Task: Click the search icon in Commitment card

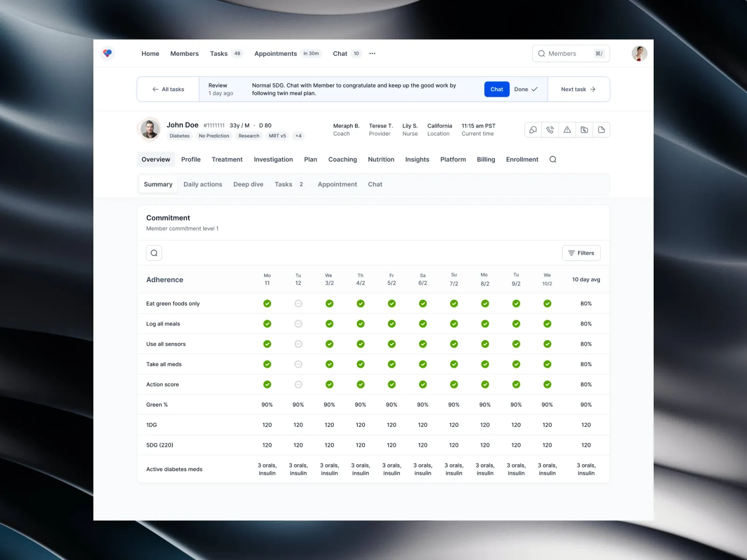Action: tap(154, 253)
